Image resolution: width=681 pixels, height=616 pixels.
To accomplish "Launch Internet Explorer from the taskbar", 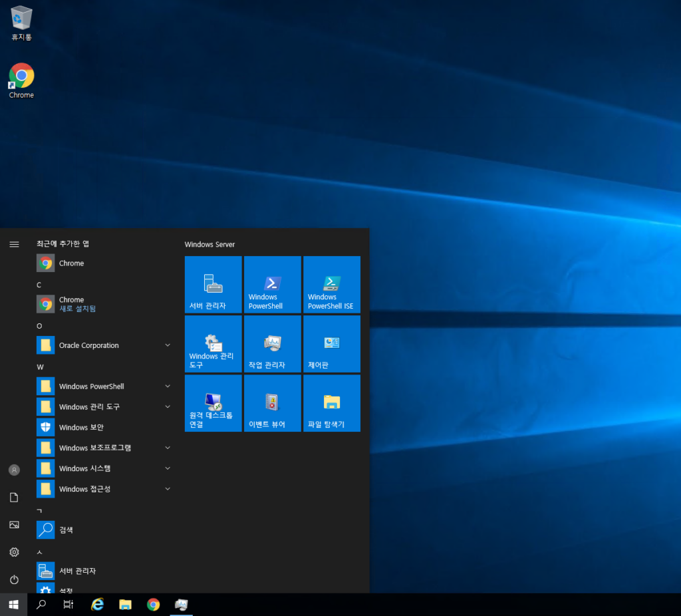I will [97, 605].
